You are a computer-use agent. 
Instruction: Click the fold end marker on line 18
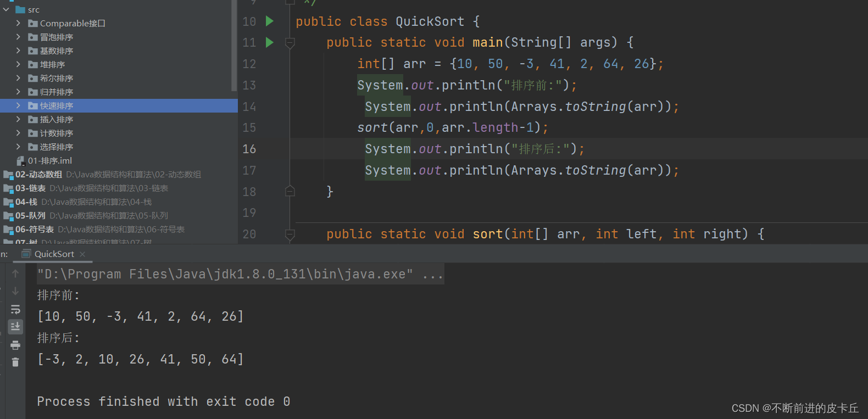(x=290, y=191)
